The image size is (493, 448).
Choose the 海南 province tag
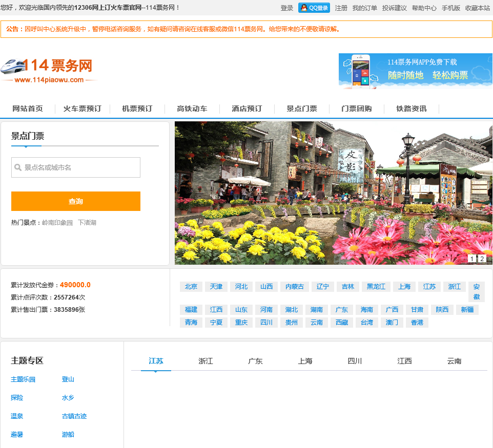[366, 309]
